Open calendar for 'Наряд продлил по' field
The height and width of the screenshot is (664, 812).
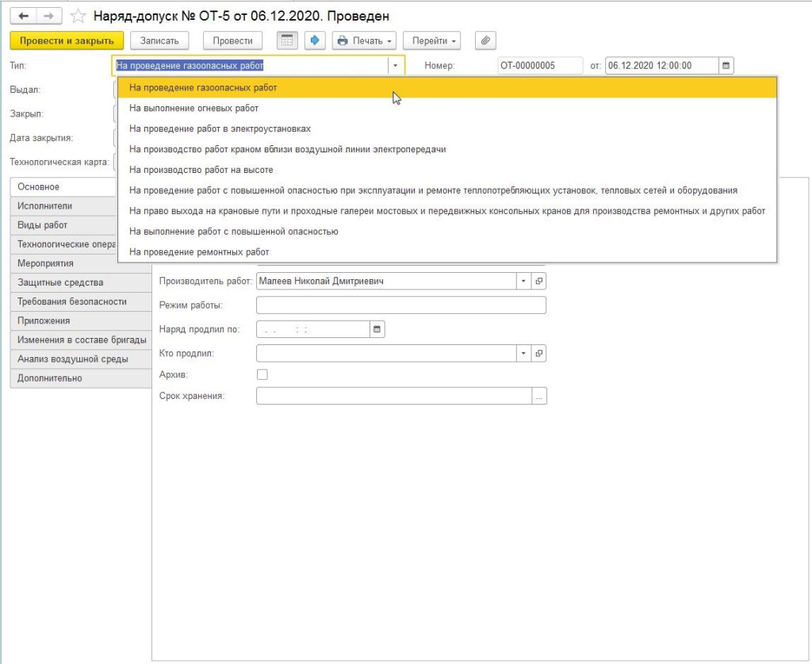click(x=377, y=329)
